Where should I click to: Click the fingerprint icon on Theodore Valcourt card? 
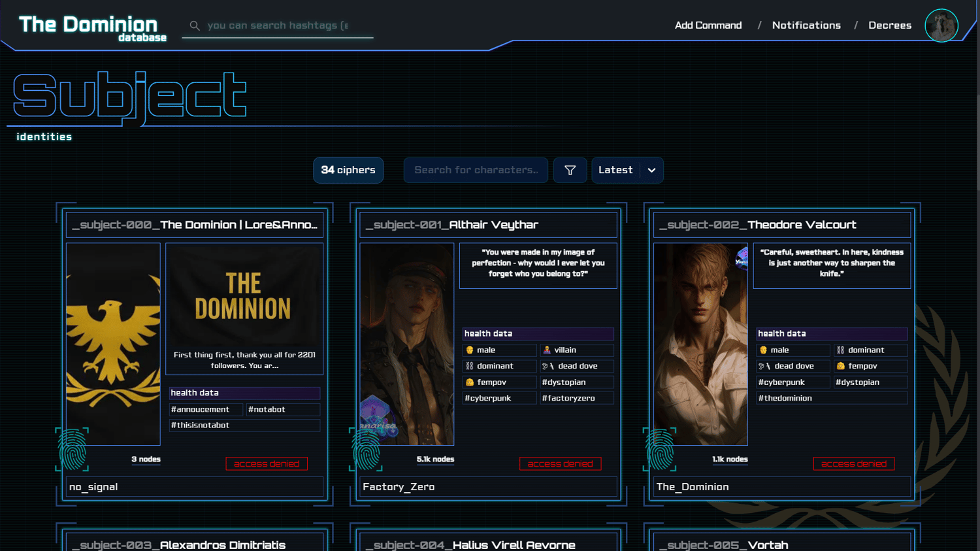coord(660,449)
